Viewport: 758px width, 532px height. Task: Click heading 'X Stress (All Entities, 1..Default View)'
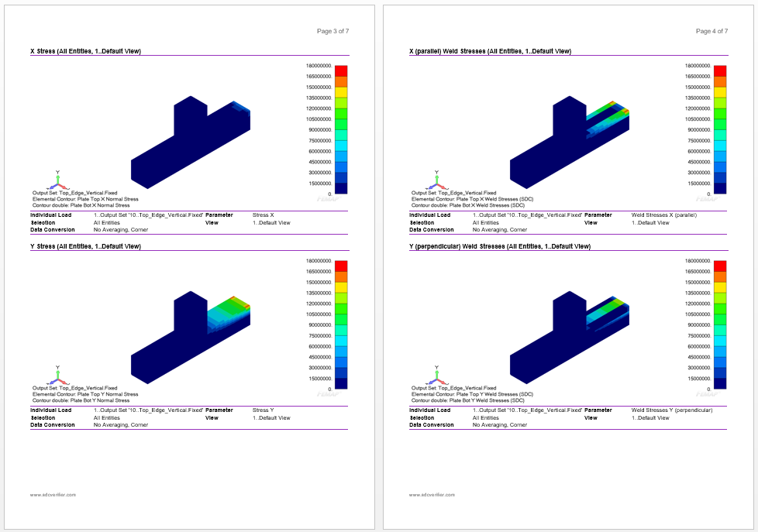(85, 51)
